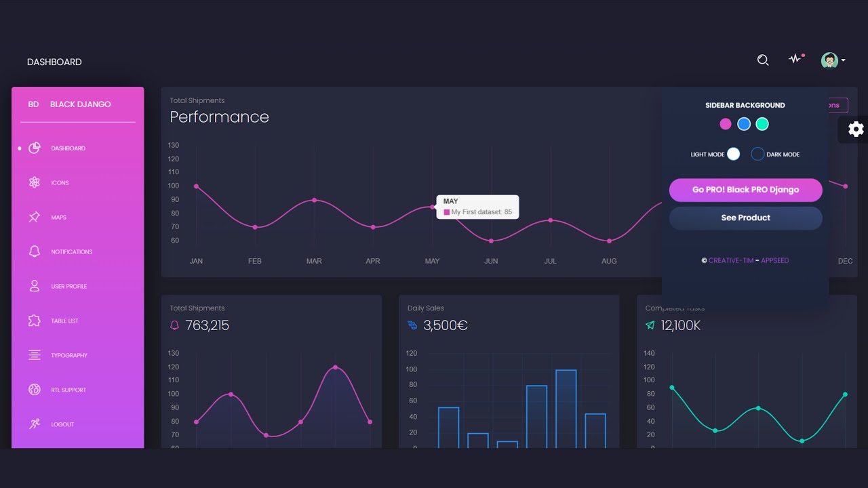Click the Icons atom icon in sidebar
This screenshot has width=868, height=488.
[35, 182]
